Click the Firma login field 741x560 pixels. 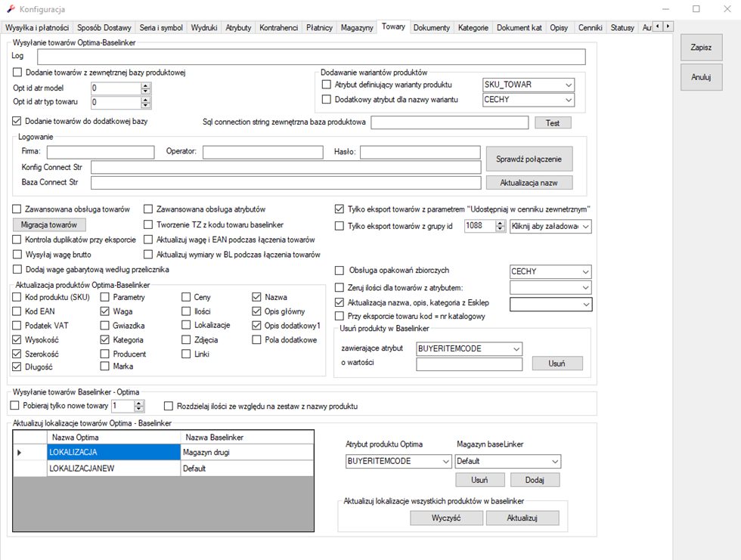(101, 152)
